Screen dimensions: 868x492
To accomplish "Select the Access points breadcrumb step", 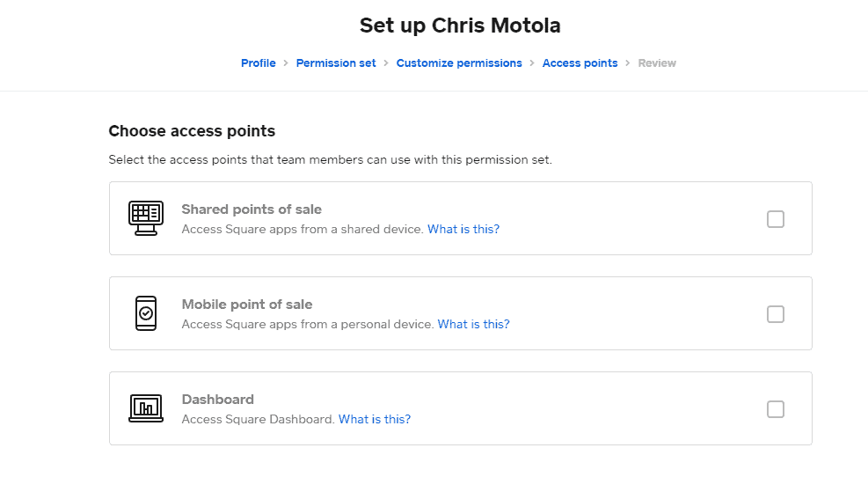I will tap(580, 63).
